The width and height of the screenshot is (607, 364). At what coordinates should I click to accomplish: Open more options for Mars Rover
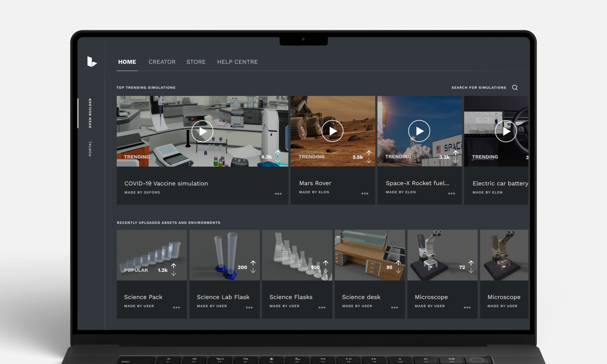365,194
